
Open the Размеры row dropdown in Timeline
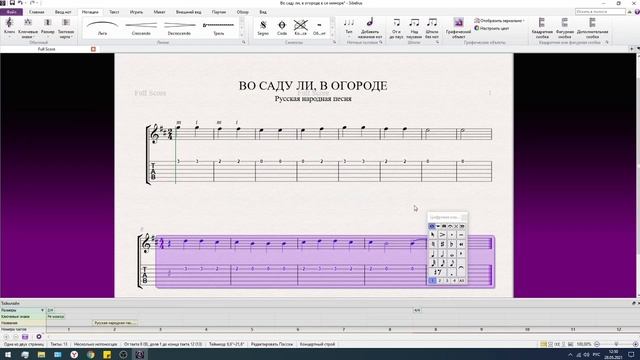pos(42,311)
